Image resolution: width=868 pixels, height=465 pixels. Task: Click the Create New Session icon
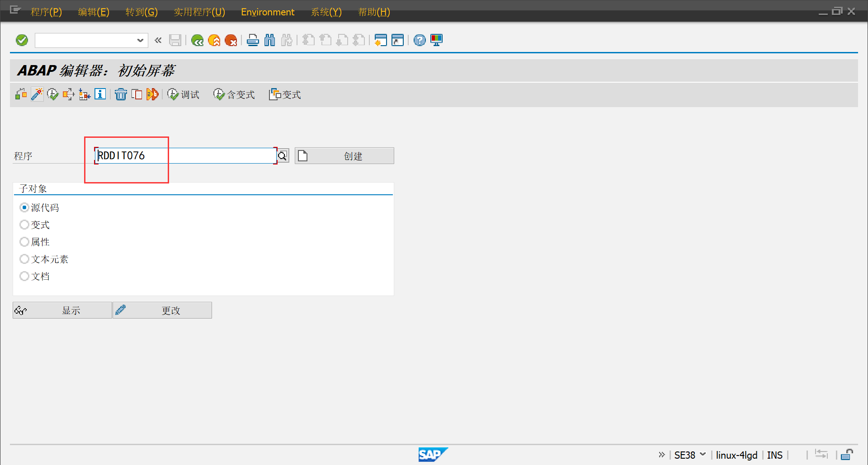pos(381,40)
